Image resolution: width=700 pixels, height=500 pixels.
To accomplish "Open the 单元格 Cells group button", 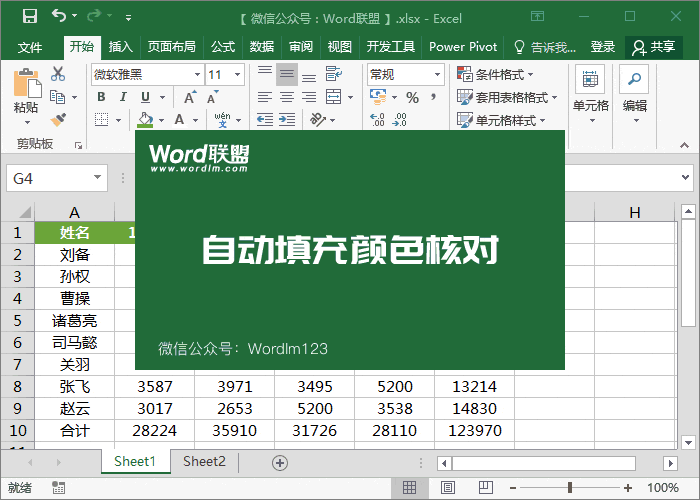I will tap(590, 95).
